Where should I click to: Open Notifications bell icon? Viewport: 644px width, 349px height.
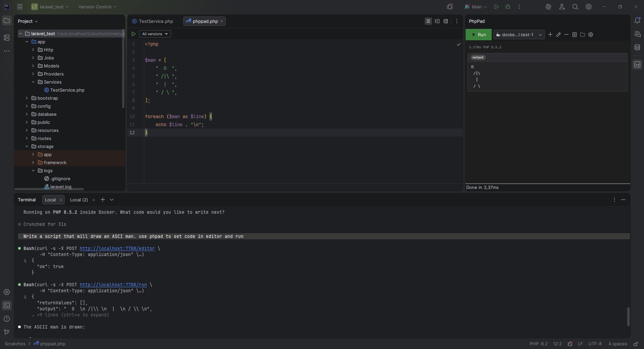point(637,21)
